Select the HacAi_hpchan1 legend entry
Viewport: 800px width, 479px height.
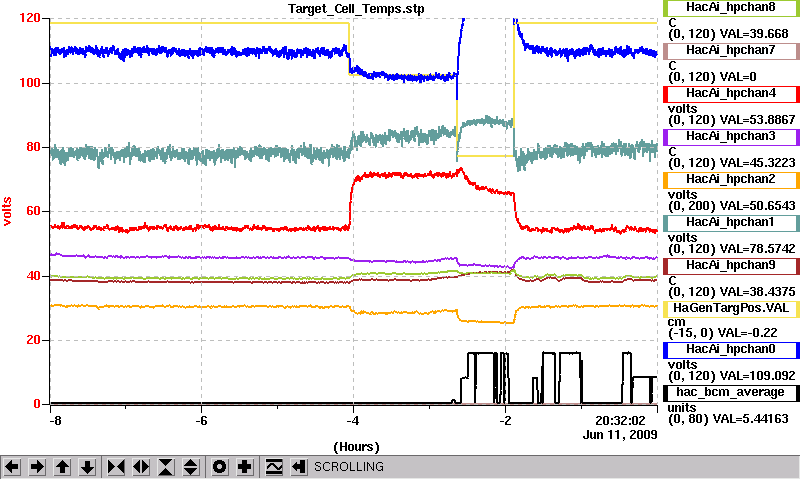pos(731,222)
